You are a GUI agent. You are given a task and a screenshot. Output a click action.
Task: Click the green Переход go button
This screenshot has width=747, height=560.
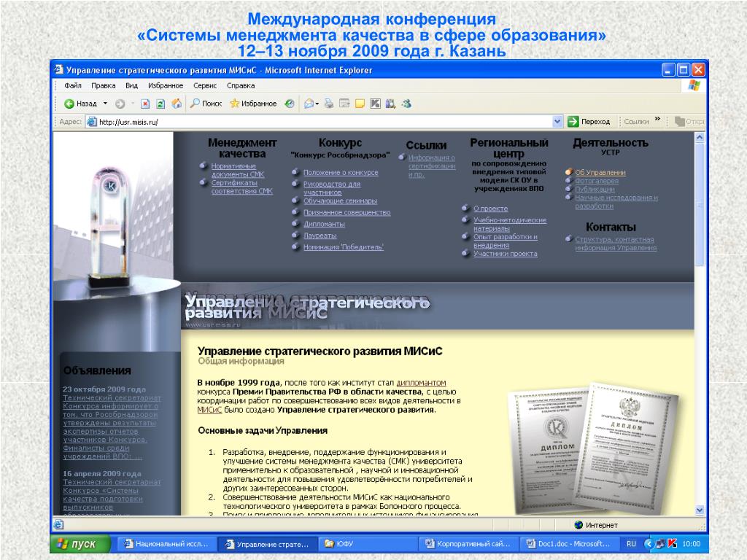(x=589, y=122)
